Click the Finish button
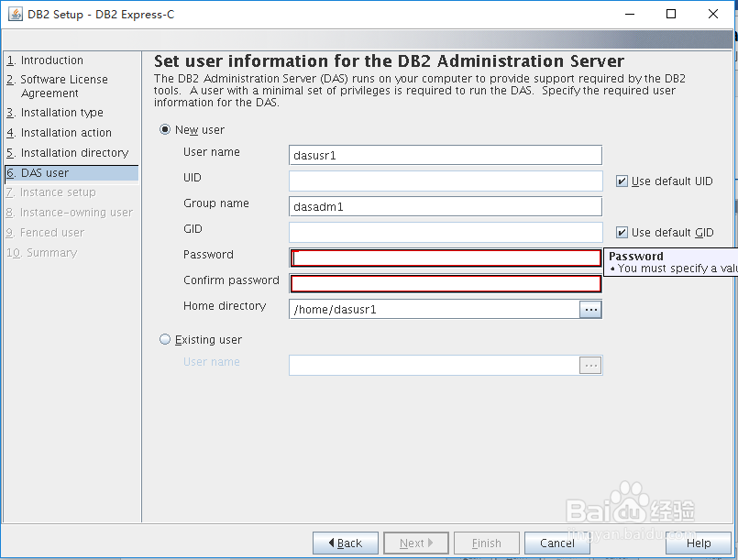 [x=487, y=544]
